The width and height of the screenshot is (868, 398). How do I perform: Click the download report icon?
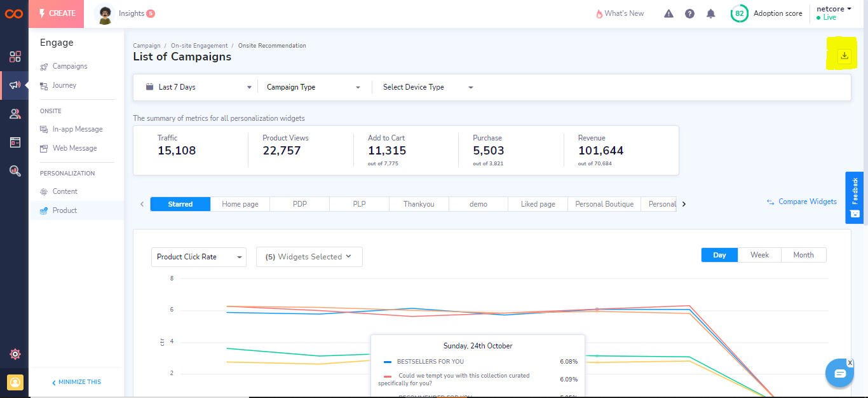tap(844, 56)
